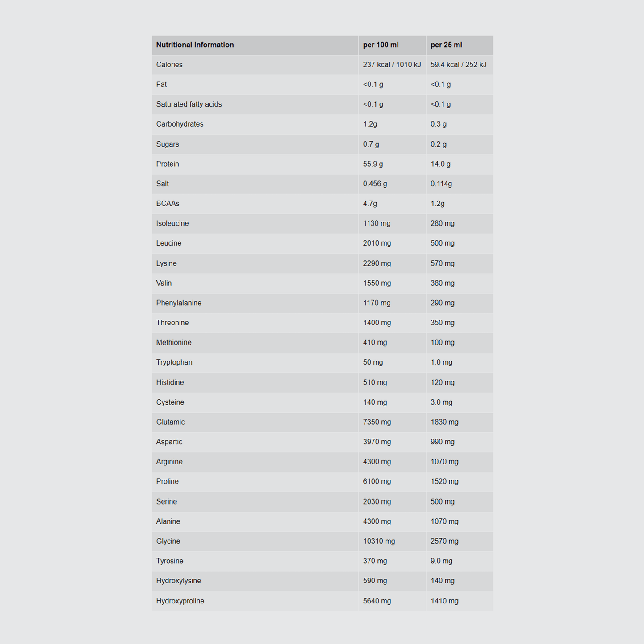Click the 55.9 g protein value
644x644 pixels.
click(373, 164)
